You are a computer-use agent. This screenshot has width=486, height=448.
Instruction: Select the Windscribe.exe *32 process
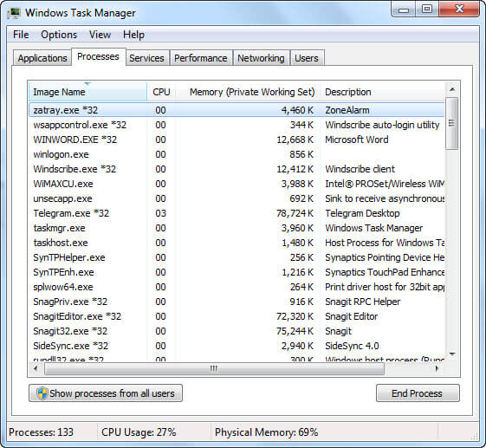[237, 169]
